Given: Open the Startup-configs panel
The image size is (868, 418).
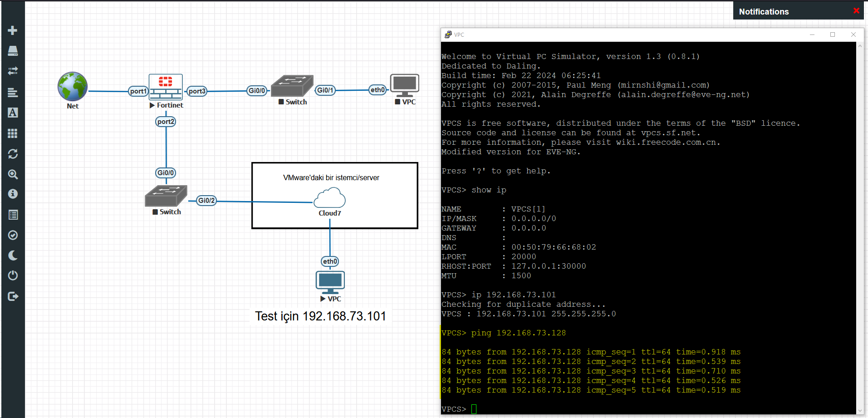Looking at the screenshot, I should point(12,92).
